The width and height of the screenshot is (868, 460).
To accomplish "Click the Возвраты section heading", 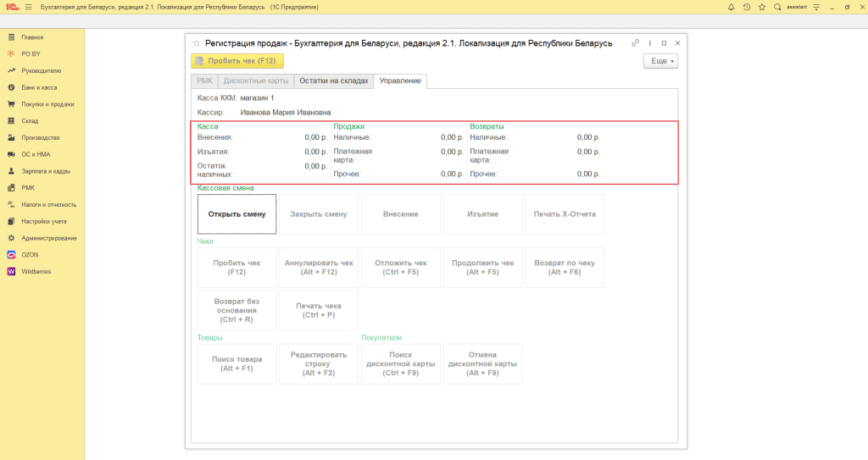I will pyautogui.click(x=487, y=126).
